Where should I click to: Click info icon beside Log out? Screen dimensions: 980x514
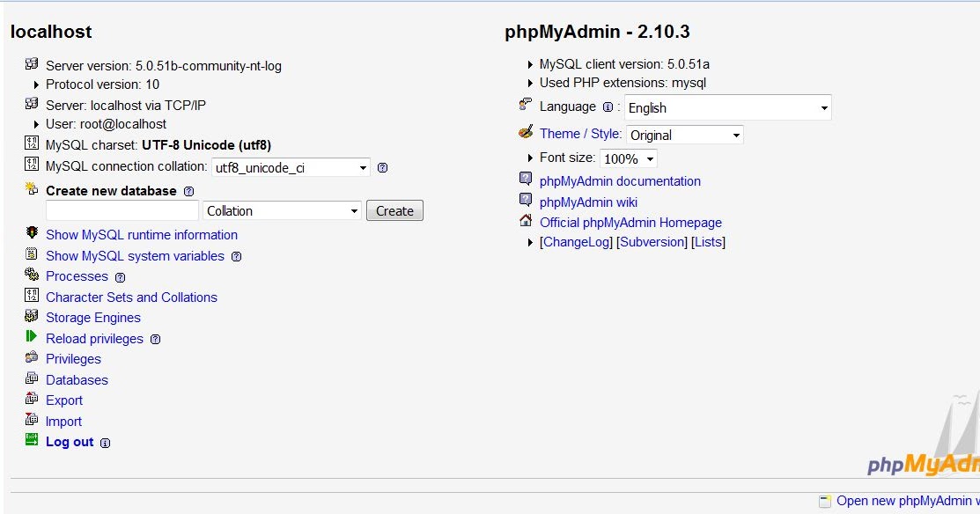[105, 443]
